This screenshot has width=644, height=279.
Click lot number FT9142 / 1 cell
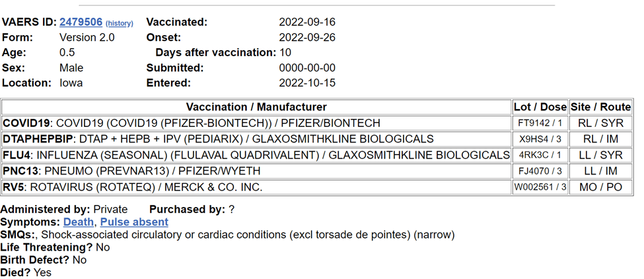540,123
